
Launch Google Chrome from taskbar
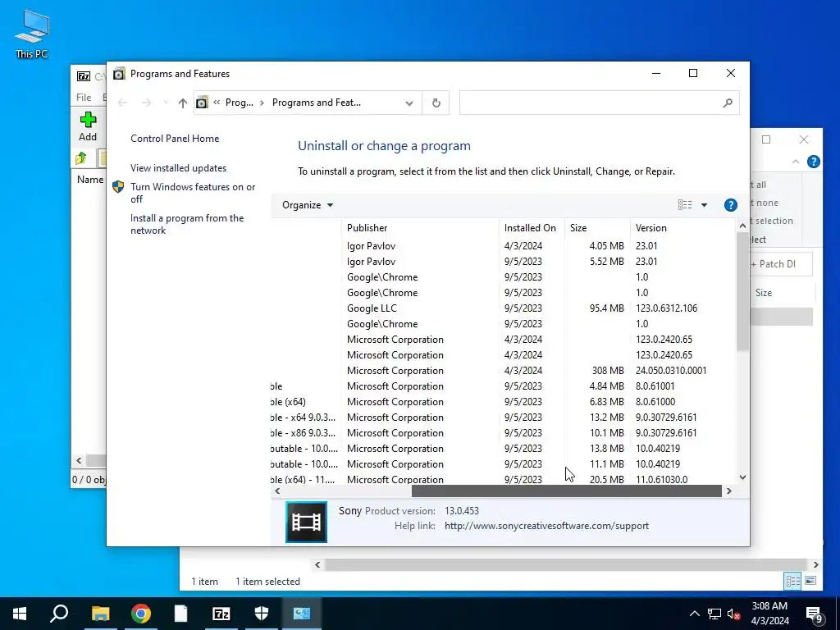click(x=141, y=614)
